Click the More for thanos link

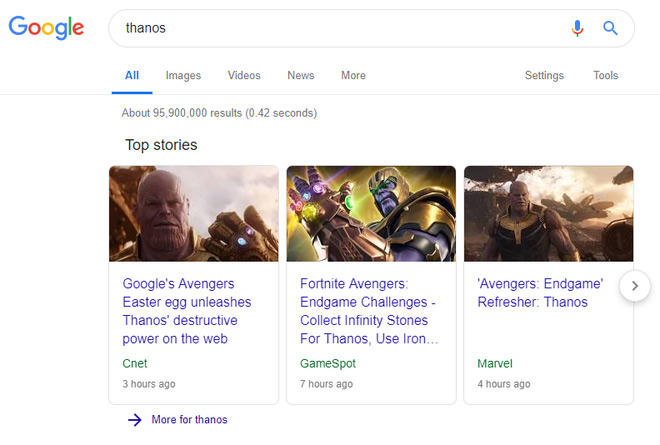pyautogui.click(x=189, y=420)
